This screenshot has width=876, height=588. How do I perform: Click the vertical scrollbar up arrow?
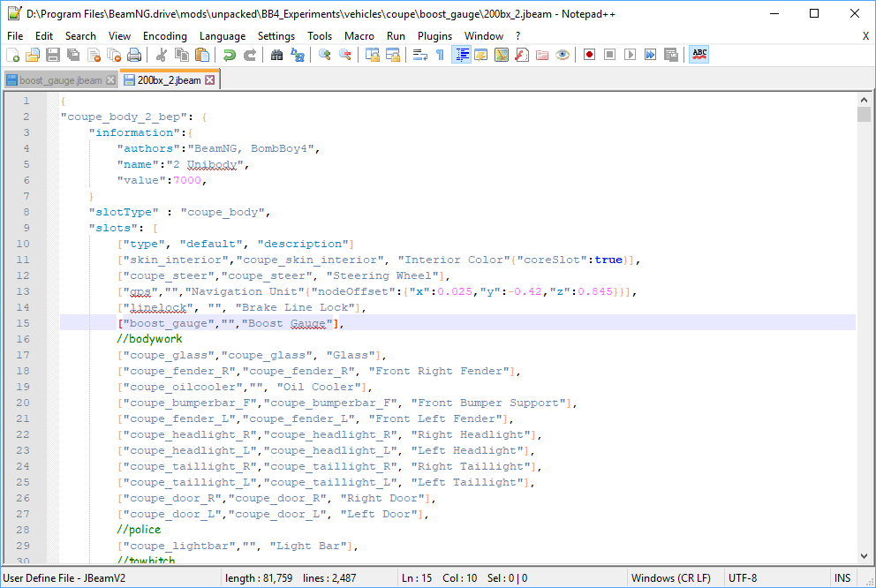(864, 100)
